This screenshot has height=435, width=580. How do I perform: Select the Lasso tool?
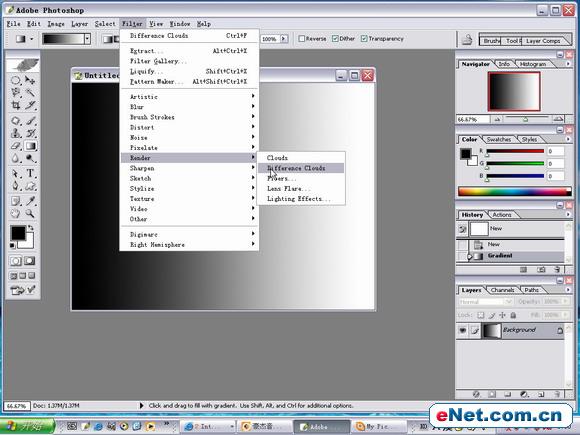[16, 92]
